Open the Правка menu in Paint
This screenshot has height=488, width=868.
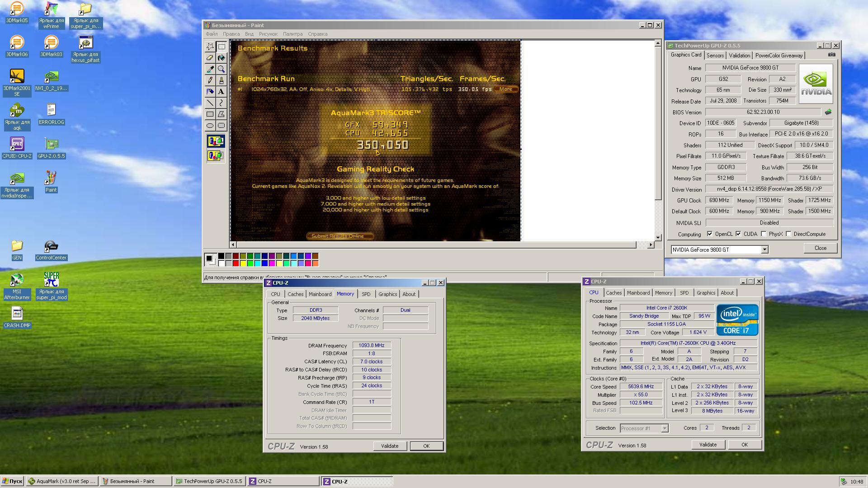231,34
